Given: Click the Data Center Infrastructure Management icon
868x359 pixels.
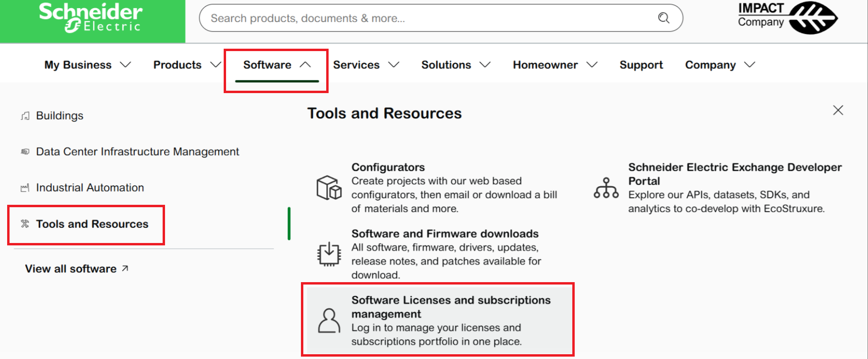Looking at the screenshot, I should [x=25, y=152].
